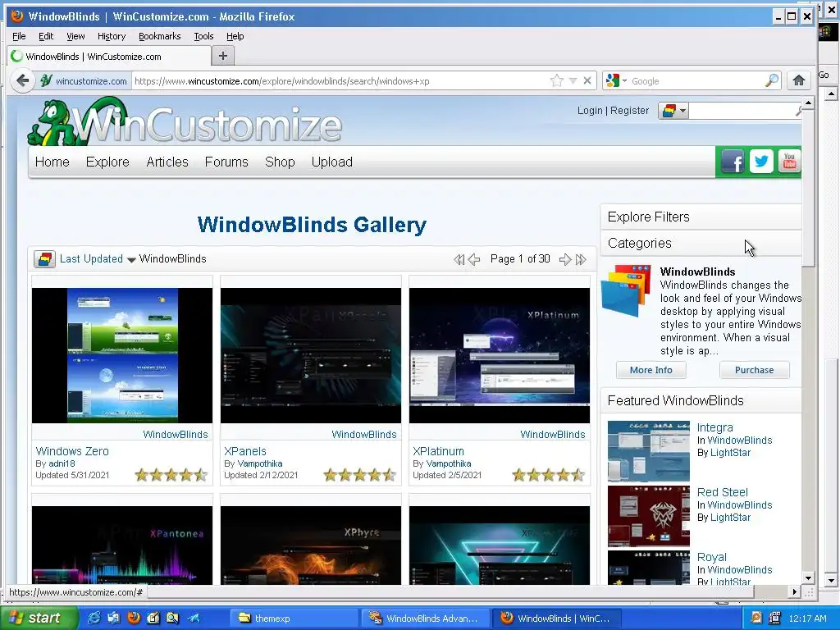Open the XPhyre skin thumbnail

click(311, 546)
